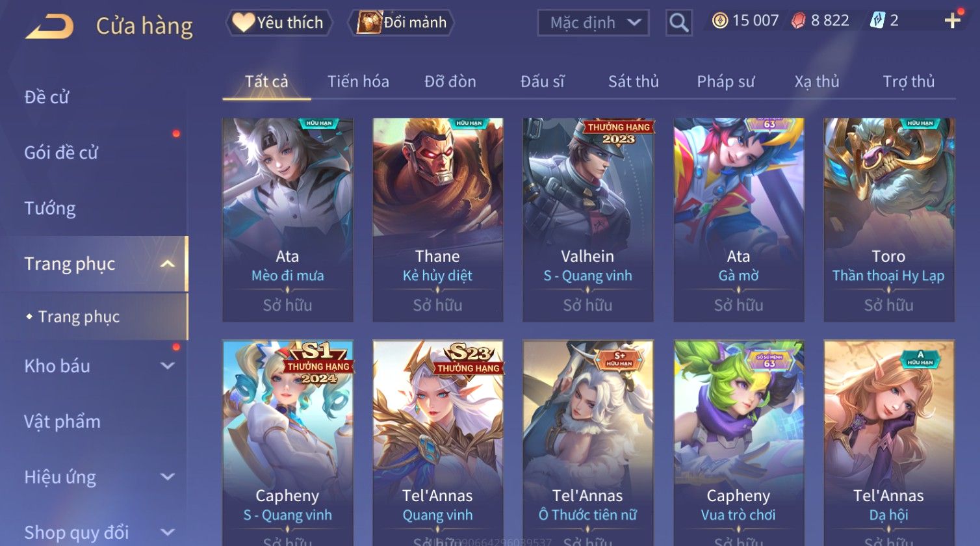The image size is (980, 546).
Task: Expand the Kho báu sidebar section
Action: point(168,366)
